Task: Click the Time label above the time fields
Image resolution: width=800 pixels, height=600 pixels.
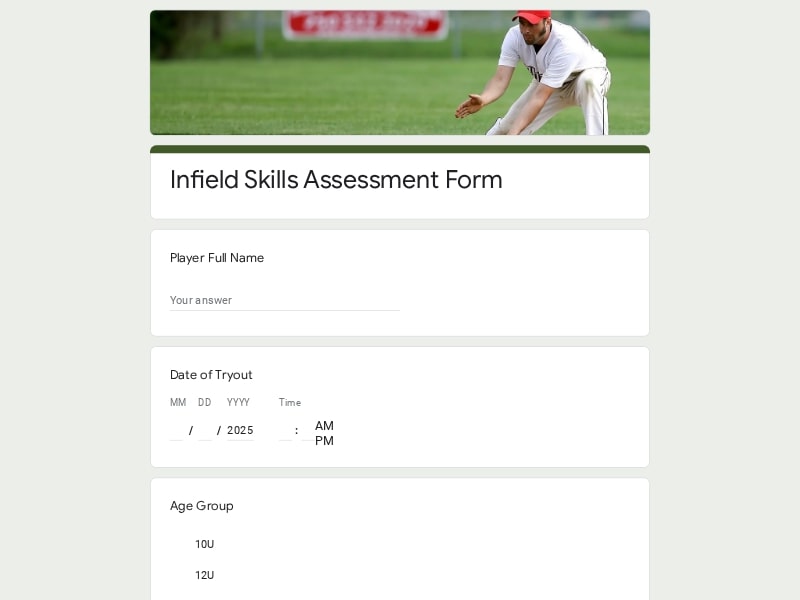Action: 290,403
